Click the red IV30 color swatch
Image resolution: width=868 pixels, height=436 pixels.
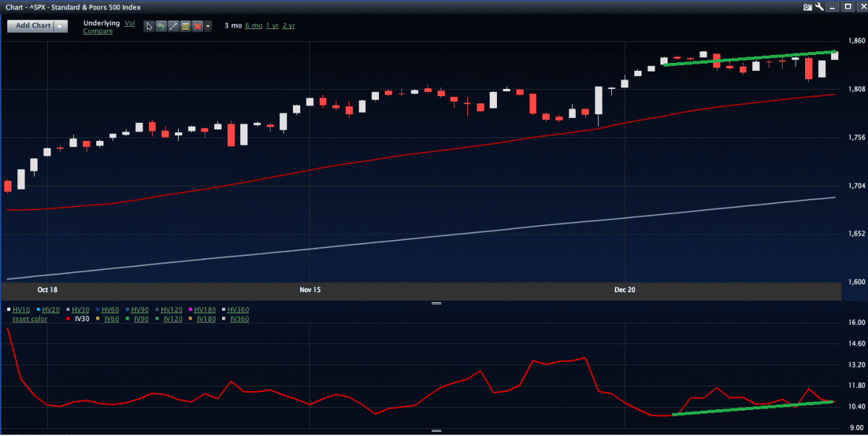[x=68, y=319]
